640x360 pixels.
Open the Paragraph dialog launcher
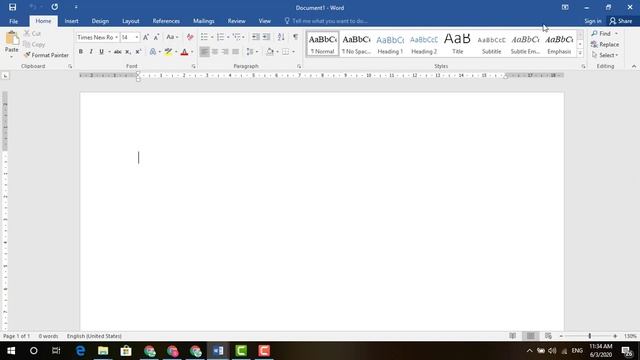tap(299, 66)
